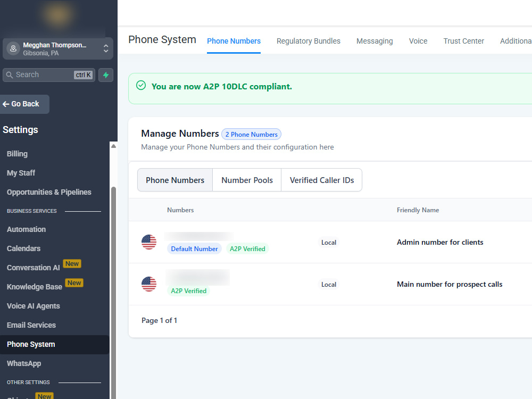The image size is (532, 399).
Task: Click the blurred number in prospect calls row
Action: click(x=198, y=277)
